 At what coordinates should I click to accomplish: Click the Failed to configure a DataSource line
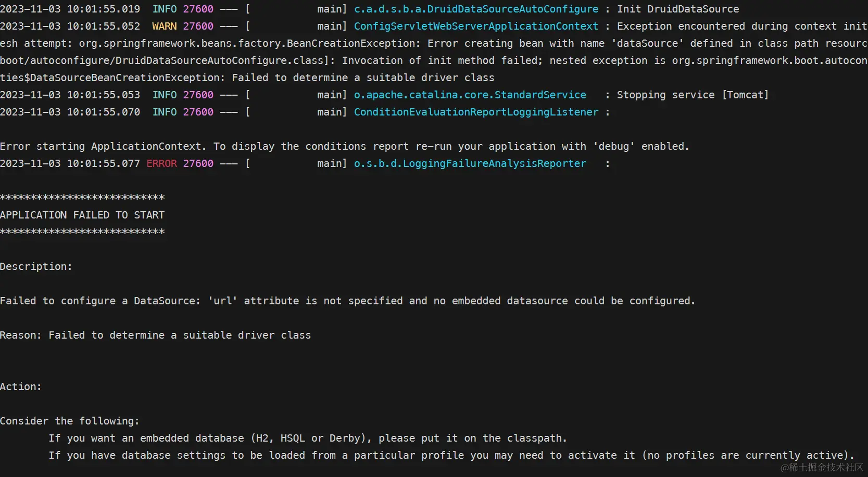pyautogui.click(x=347, y=301)
